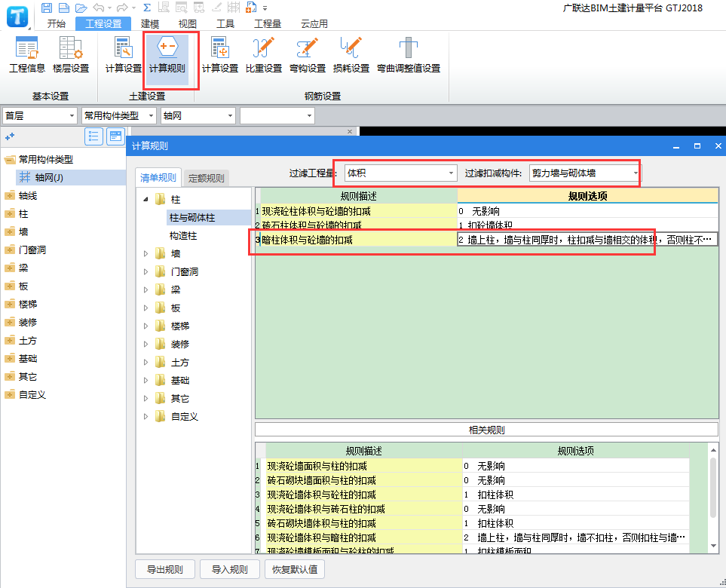Expand 门窗洞 in left component panel
Viewport: 726px width, 588px height.
[9, 250]
